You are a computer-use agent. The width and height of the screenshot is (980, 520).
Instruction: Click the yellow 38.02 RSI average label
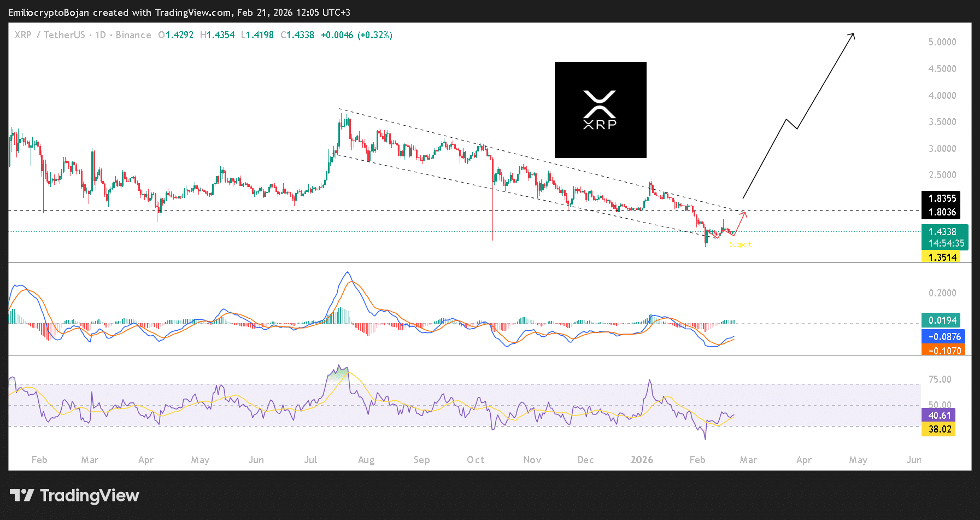click(939, 429)
